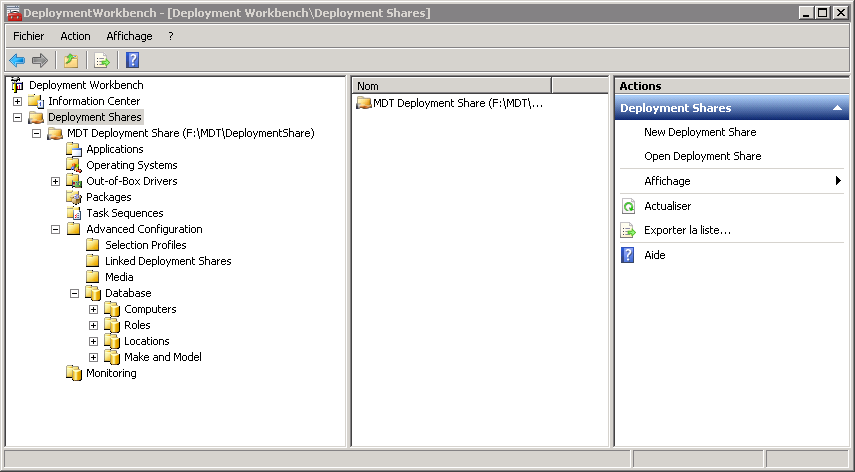Click the Exporter la liste icon in Actions
The width and height of the screenshot is (855, 472).
pos(628,230)
